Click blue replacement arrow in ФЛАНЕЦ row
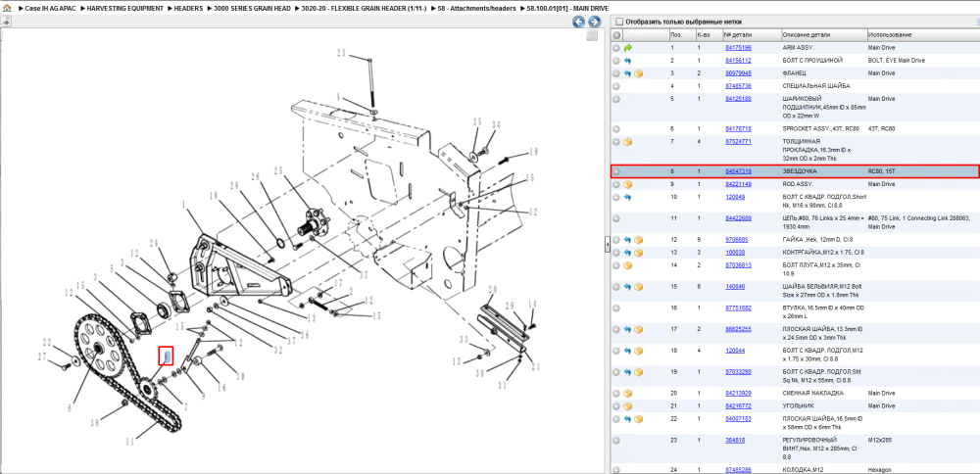The width and height of the screenshot is (980, 474). tap(628, 73)
